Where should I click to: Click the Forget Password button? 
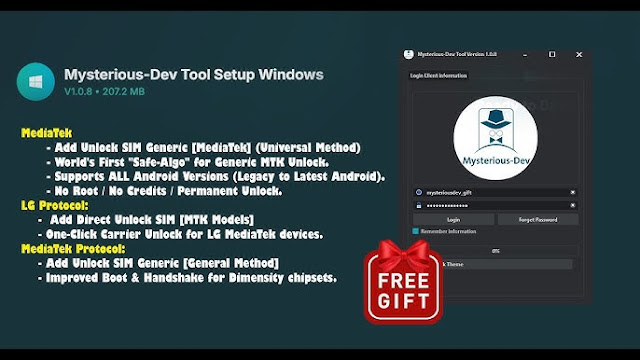[538, 220]
